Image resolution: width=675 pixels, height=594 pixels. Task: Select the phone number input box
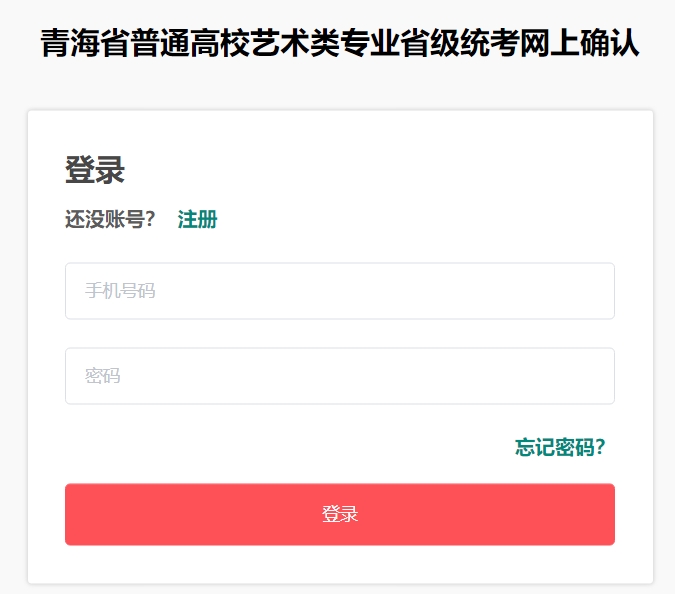340,291
